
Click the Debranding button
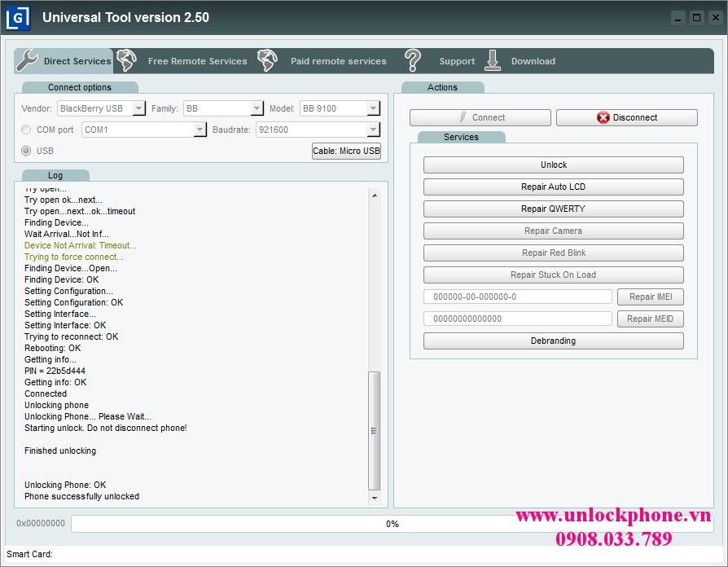(x=553, y=341)
